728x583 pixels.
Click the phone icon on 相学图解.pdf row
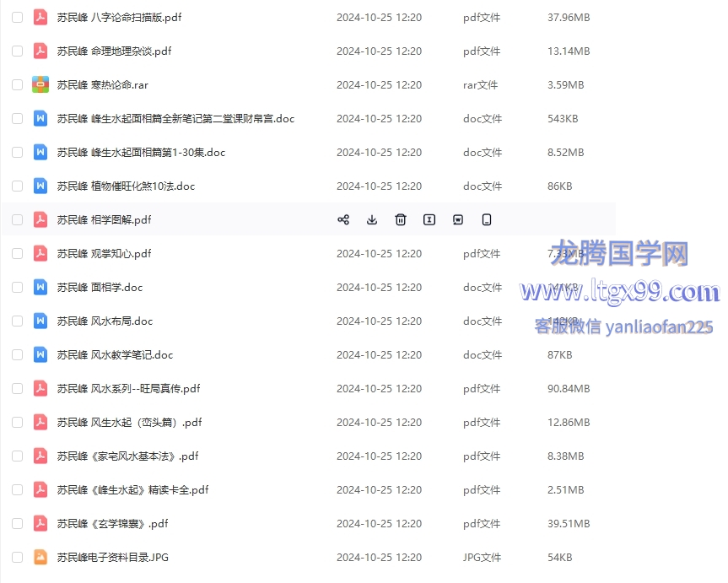click(487, 219)
